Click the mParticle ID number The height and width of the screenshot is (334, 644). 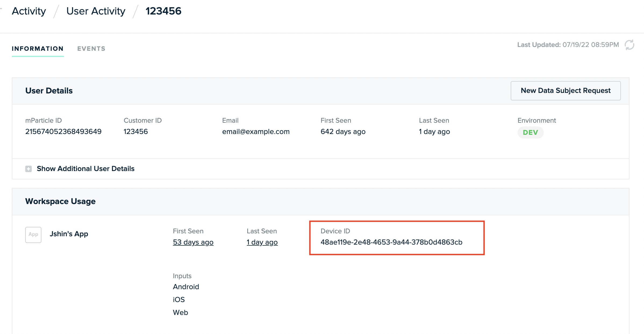coord(63,132)
